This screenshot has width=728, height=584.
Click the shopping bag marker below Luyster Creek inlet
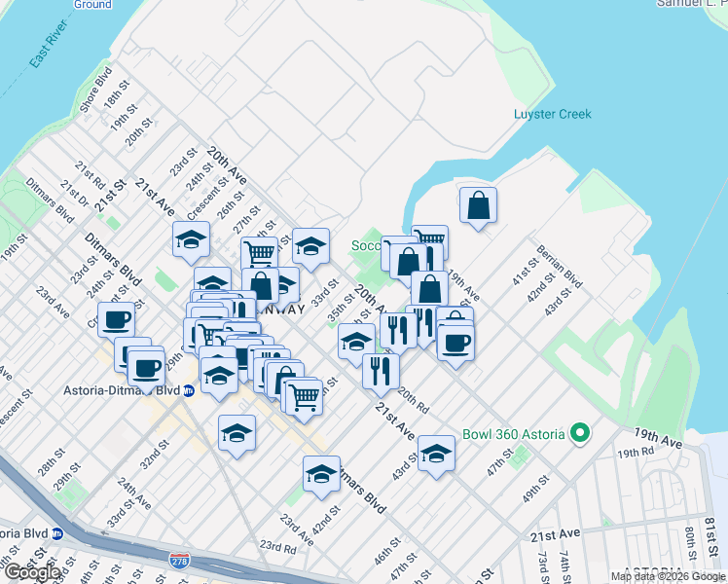478,206
